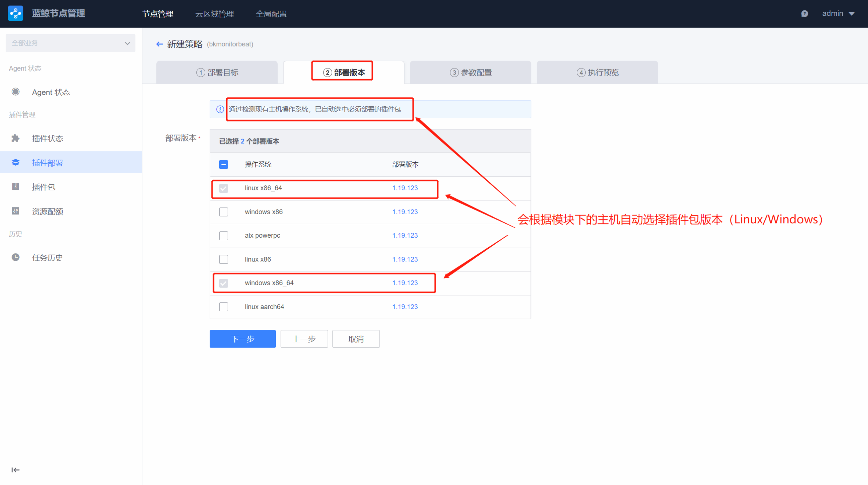Toggle the select-all checkbox in table header
The image size is (868, 485).
click(223, 164)
